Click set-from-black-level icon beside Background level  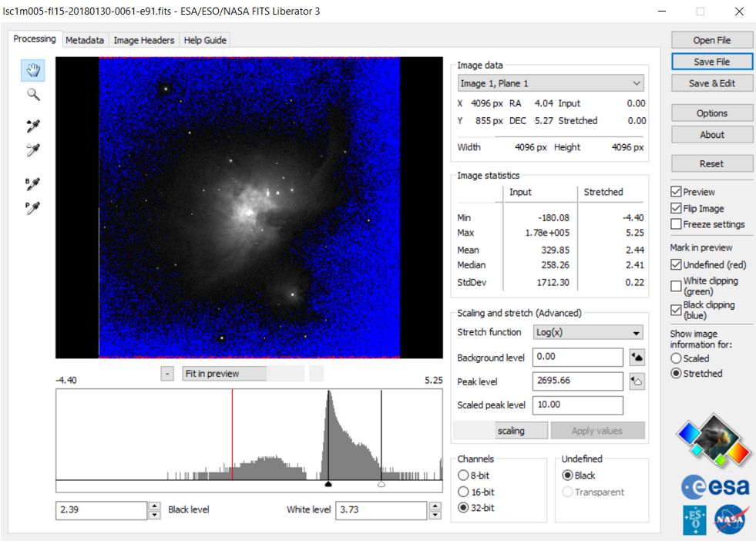[637, 358]
